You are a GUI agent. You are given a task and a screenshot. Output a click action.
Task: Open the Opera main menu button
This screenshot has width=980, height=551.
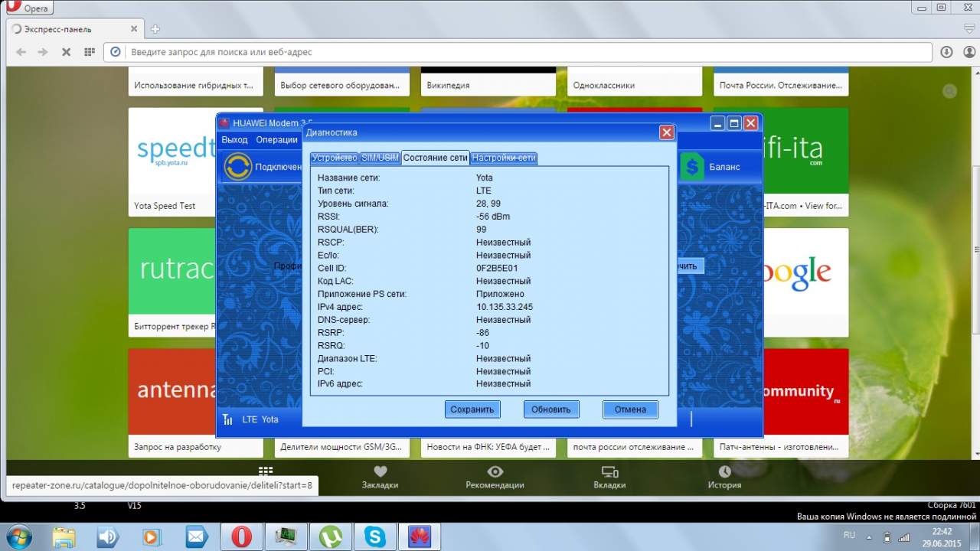[x=28, y=8]
